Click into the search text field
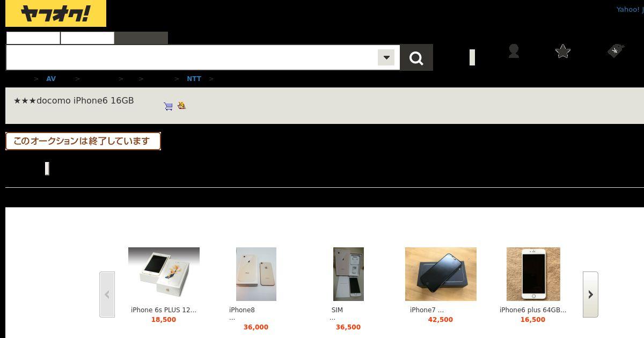 [192, 57]
